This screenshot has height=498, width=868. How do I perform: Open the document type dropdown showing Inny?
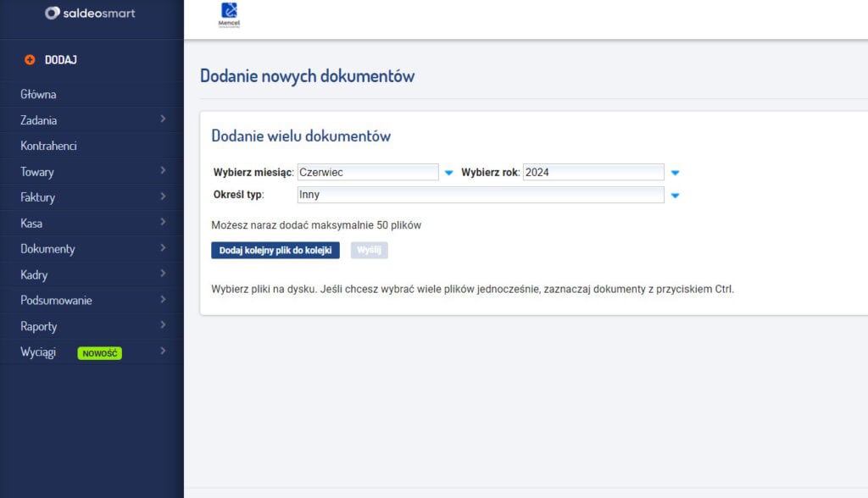click(x=480, y=195)
